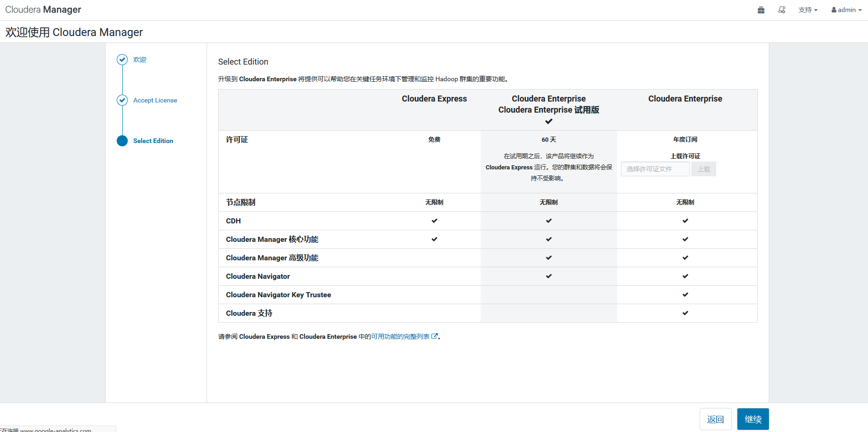Click Navigator Key Trustee checkmark in Enterprise column
Viewport: 868px width, 432px height.
click(x=685, y=294)
